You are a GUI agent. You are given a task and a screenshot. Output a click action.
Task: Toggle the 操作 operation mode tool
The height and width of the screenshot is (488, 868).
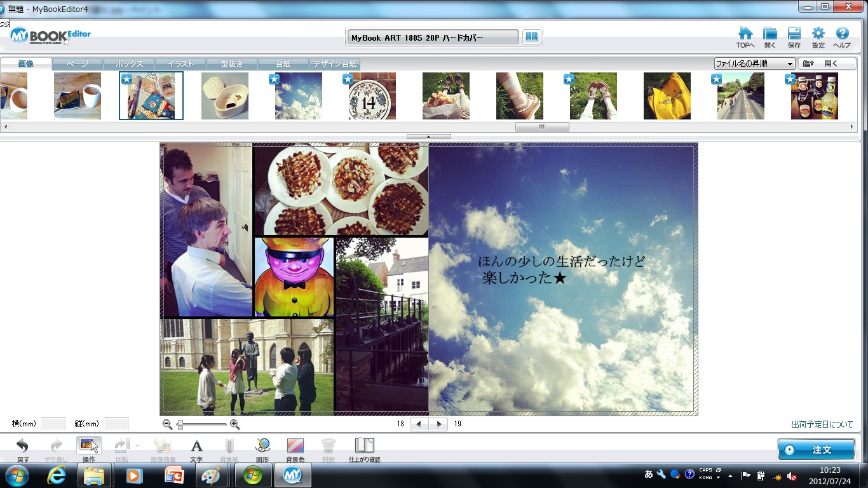[88, 447]
